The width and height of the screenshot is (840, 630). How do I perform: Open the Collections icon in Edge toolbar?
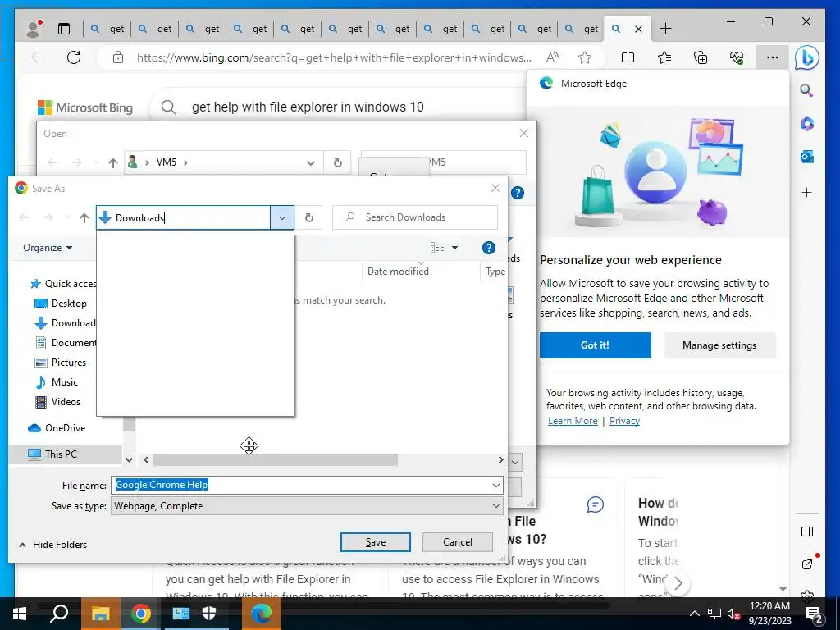701,57
